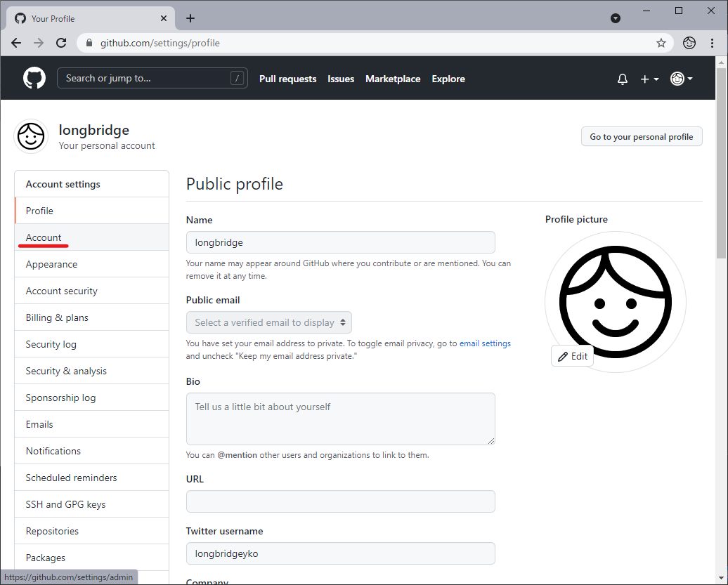Open a new browser tab
Image resolution: width=728 pixels, height=585 pixels.
point(190,18)
